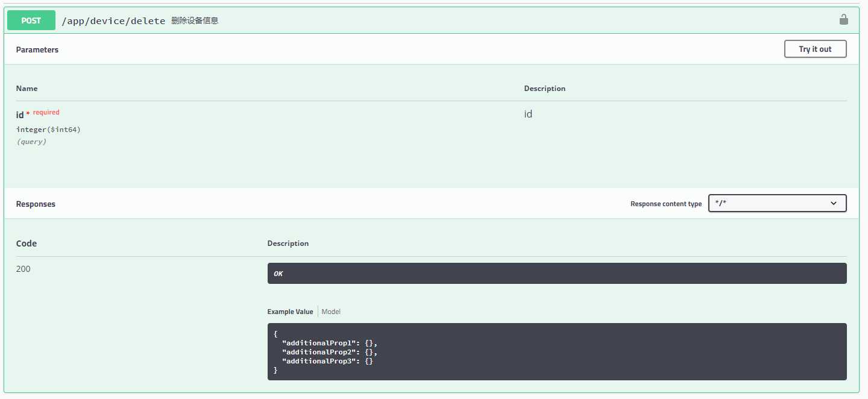Image resolution: width=868 pixels, height=399 pixels.
Task: Click the id parameter name
Action: pyautogui.click(x=20, y=115)
